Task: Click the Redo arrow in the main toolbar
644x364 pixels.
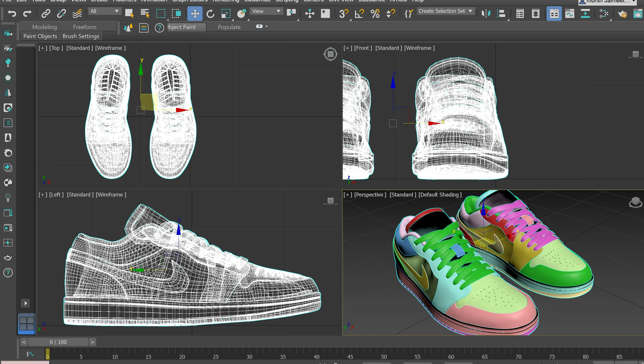Action: (x=27, y=13)
